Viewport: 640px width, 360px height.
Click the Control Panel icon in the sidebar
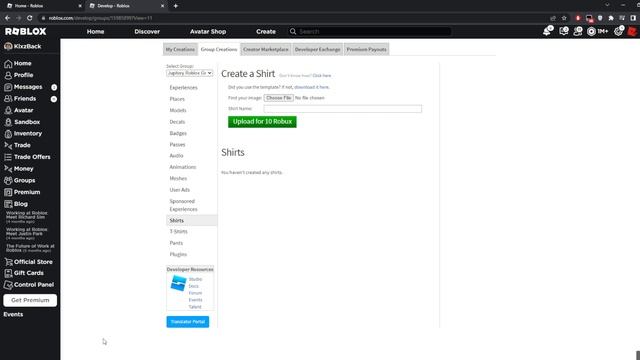(x=8, y=285)
